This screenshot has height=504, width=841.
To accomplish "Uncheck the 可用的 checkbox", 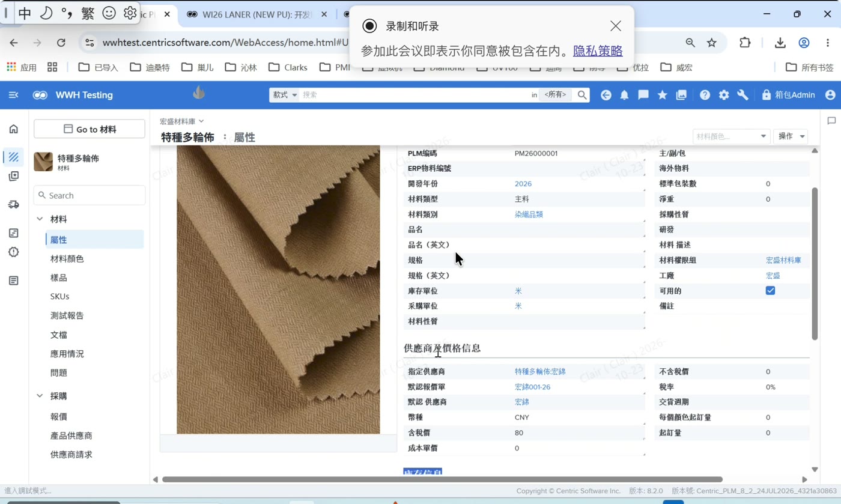I will [x=770, y=291].
